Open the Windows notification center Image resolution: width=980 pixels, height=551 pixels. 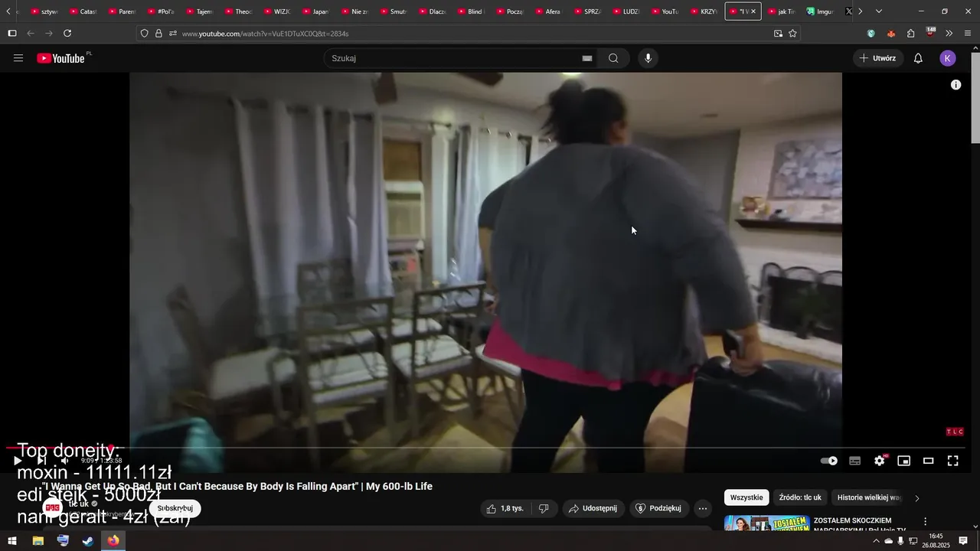tap(963, 541)
